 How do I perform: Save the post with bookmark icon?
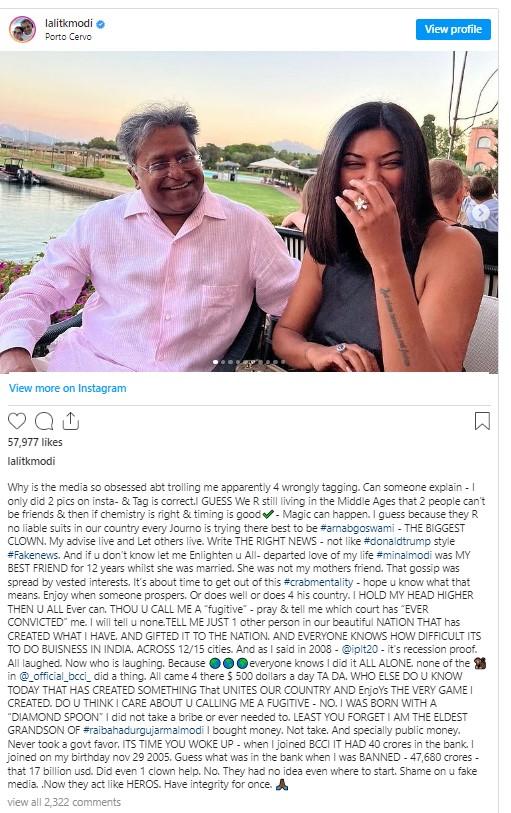pos(482,420)
